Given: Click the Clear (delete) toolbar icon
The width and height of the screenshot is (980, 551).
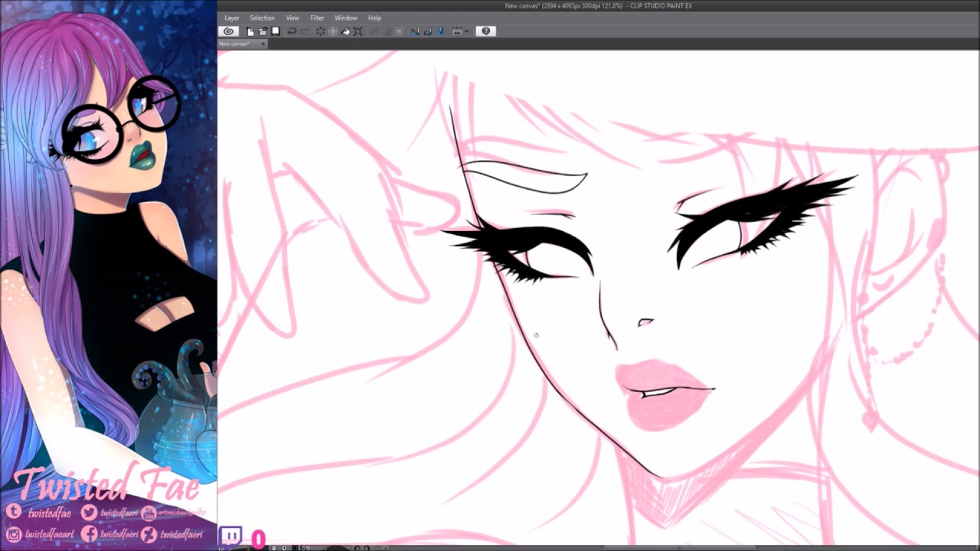Looking at the screenshot, I should 321,31.
